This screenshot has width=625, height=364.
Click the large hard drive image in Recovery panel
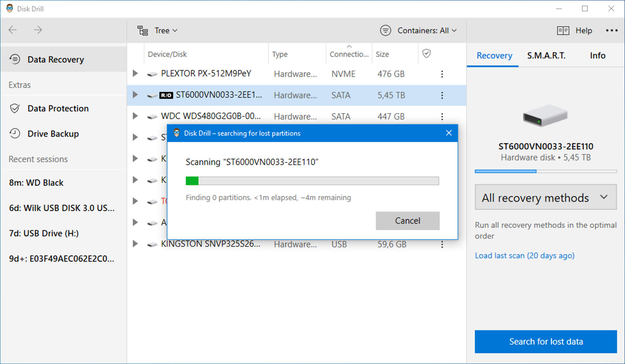click(x=545, y=116)
